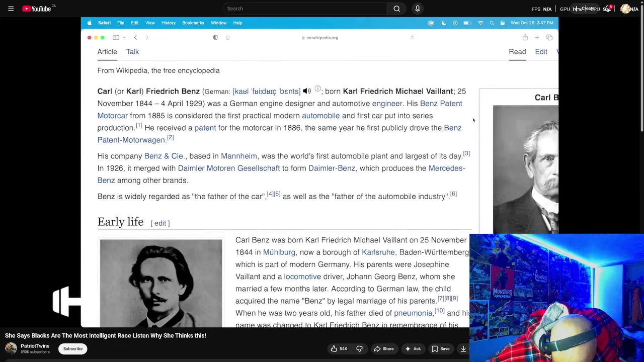The width and height of the screenshot is (644, 362).
Task: Check battery status in macOS menu bar
Action: coord(467,23)
